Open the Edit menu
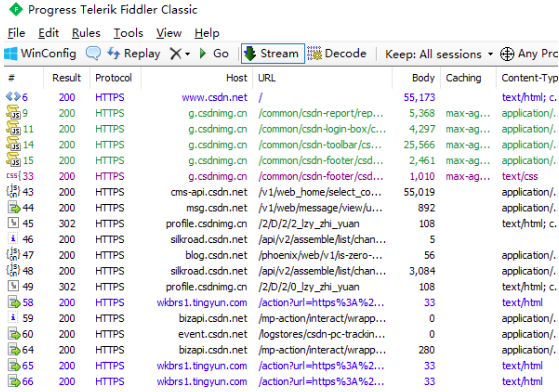559x392 pixels. pyautogui.click(x=48, y=33)
